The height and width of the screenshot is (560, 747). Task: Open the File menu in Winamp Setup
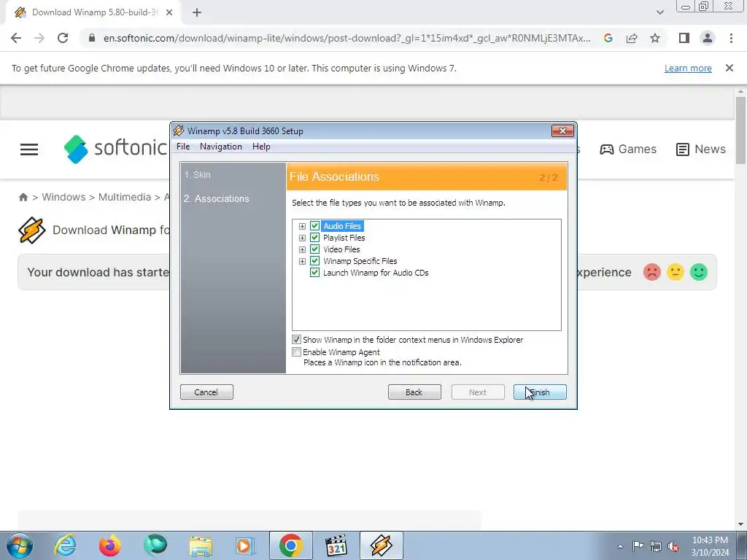click(183, 146)
